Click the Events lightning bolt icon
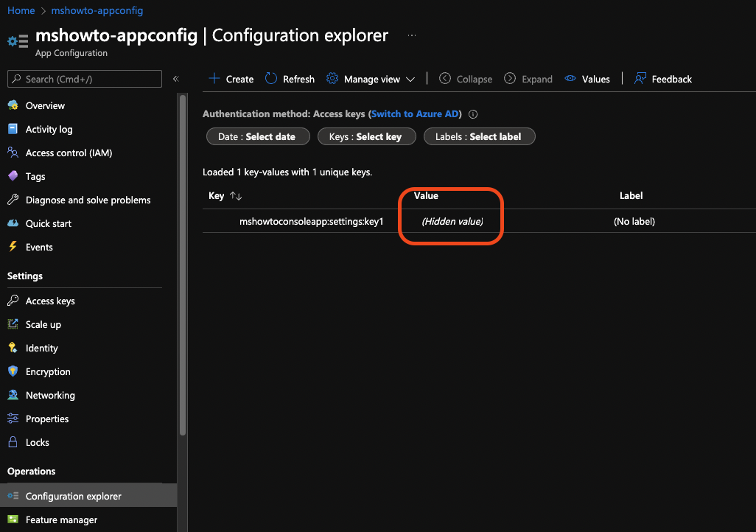The width and height of the screenshot is (756, 532). pyautogui.click(x=13, y=246)
